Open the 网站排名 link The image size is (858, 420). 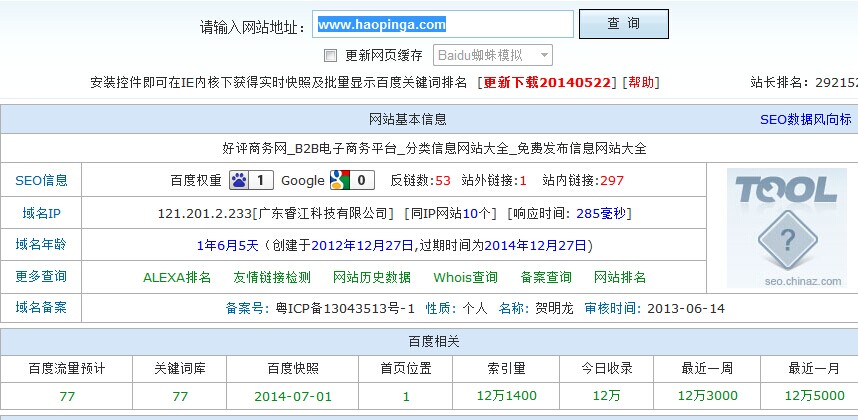pos(620,277)
